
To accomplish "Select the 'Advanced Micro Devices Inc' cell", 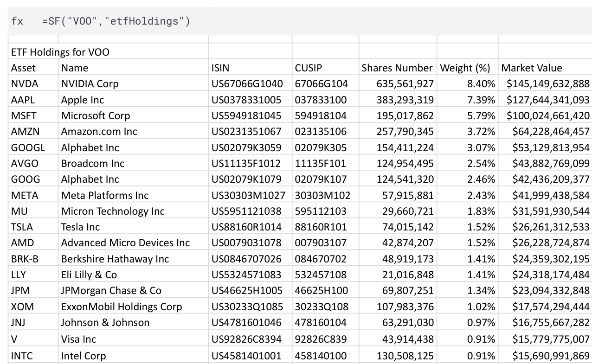I will pyautogui.click(x=134, y=243).
